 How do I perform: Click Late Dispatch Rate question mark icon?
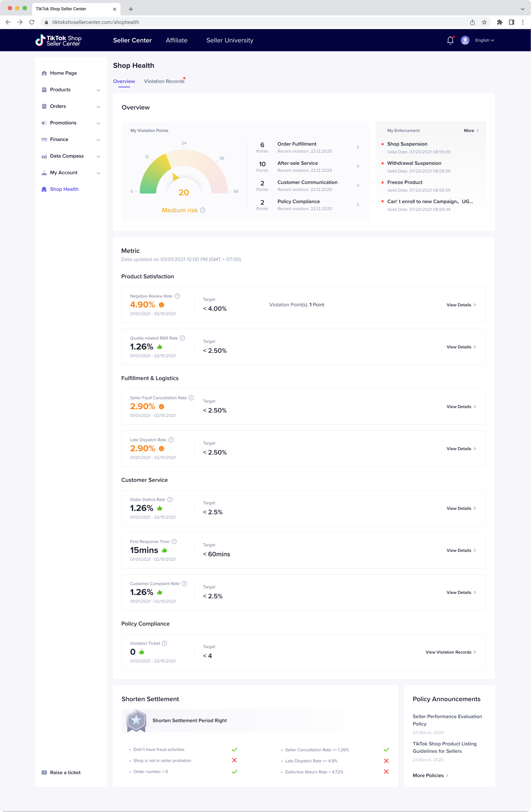pyautogui.click(x=171, y=440)
